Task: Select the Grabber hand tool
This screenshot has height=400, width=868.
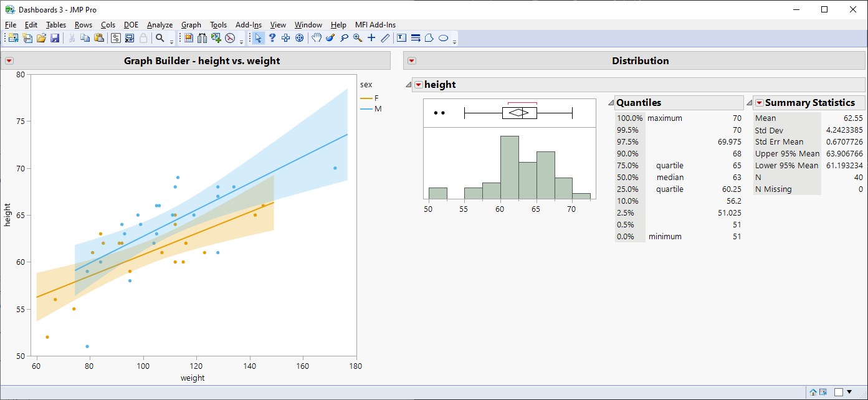Action: [x=316, y=38]
